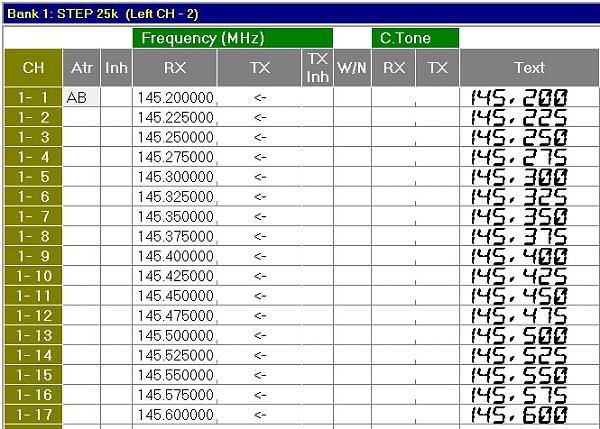Select RX frequency cell 145.200000

point(174,97)
